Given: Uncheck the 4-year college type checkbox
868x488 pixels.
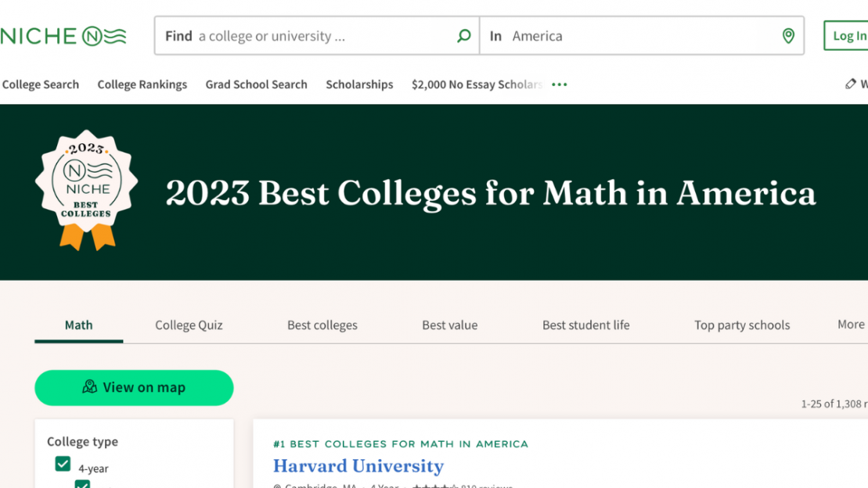Looking at the screenshot, I should 63,463.
